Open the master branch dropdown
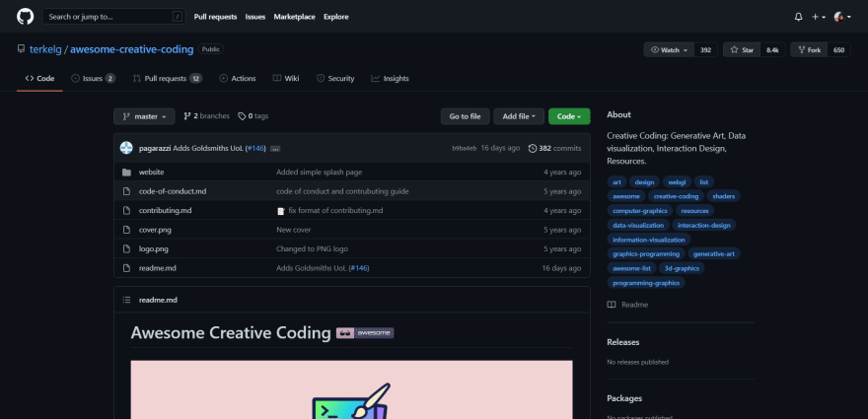 point(144,116)
